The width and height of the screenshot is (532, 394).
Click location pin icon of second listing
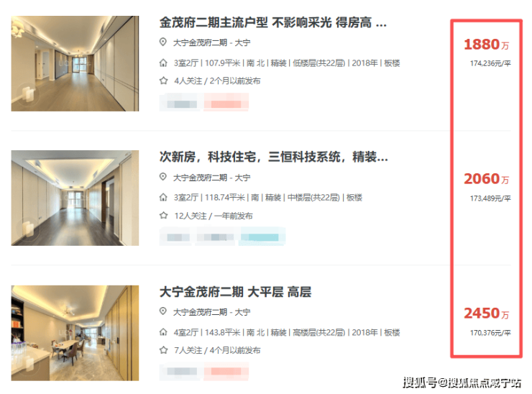(163, 177)
